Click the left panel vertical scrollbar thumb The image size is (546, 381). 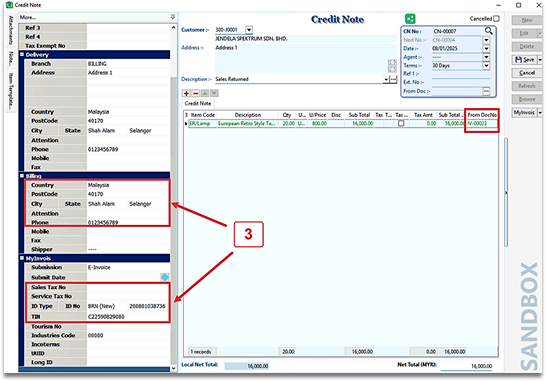(x=174, y=219)
